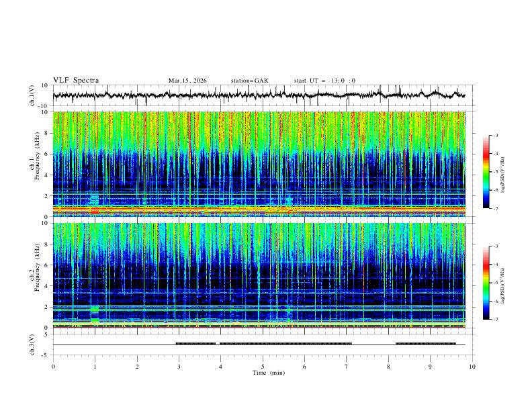Click time axis tick label "3"
The height and width of the screenshot is (411, 532).
point(179,367)
